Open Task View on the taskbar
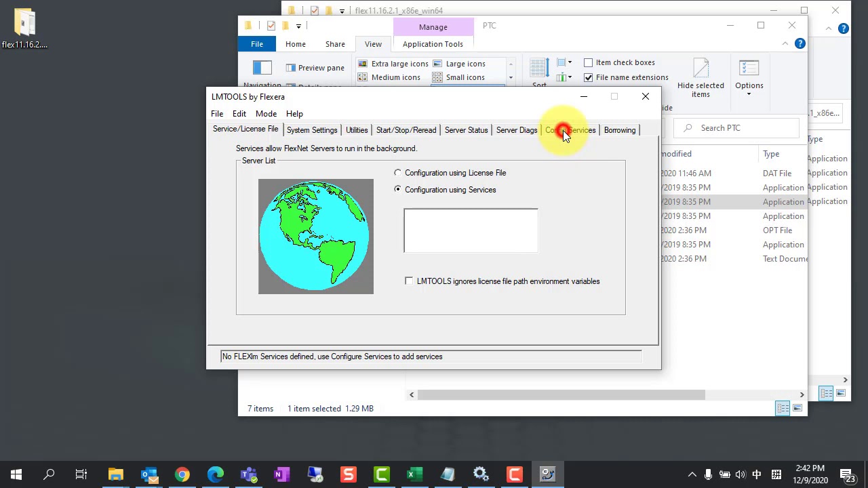The width and height of the screenshot is (868, 488). [x=81, y=474]
